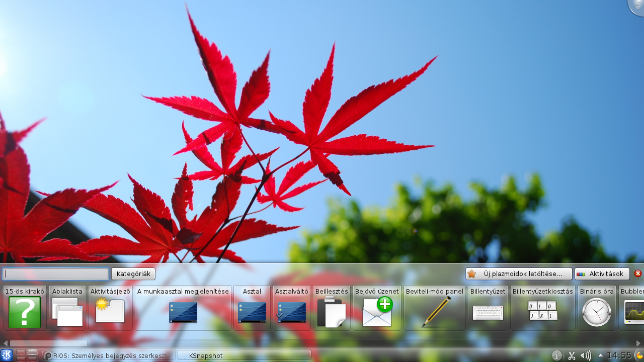Open desktop toolbox in top-right corner

637,6
